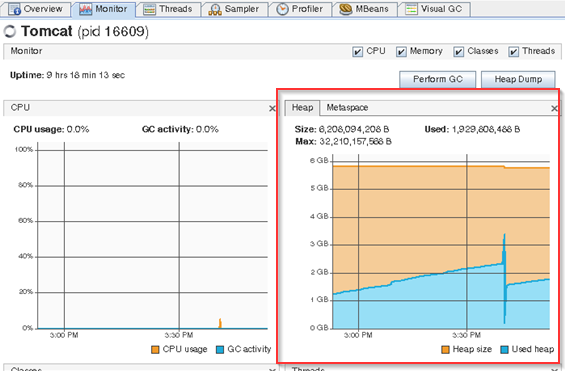Click the MBeans beans icon

click(346, 9)
